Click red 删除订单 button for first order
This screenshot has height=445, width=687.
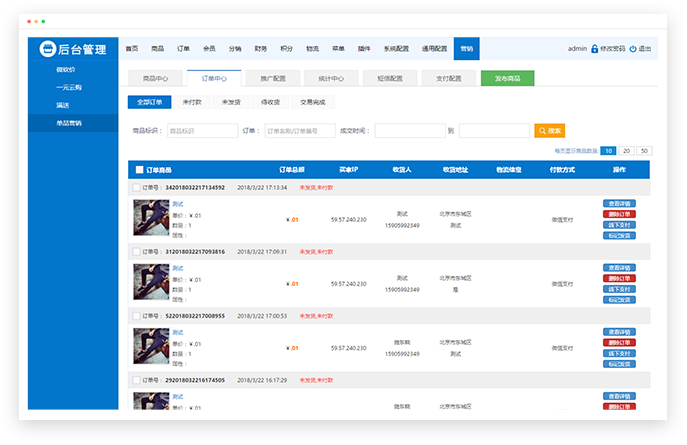[x=619, y=214]
